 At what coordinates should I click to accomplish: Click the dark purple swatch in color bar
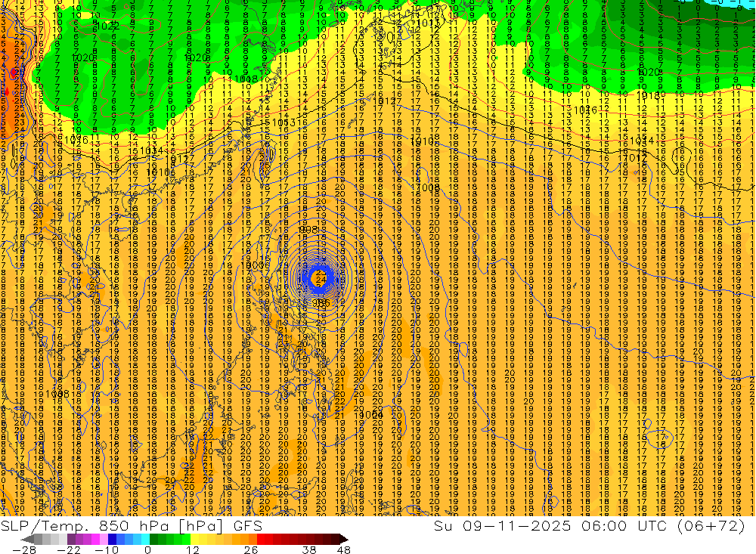click(71, 540)
